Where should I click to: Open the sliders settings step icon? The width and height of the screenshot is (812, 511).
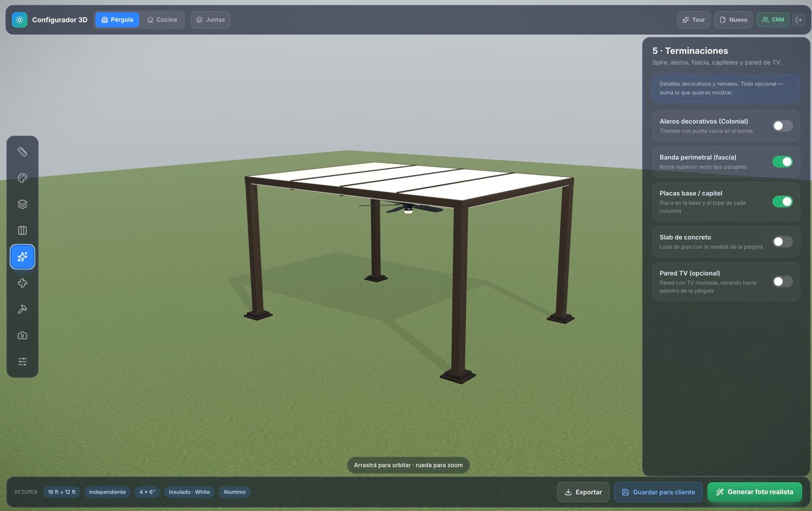22,362
